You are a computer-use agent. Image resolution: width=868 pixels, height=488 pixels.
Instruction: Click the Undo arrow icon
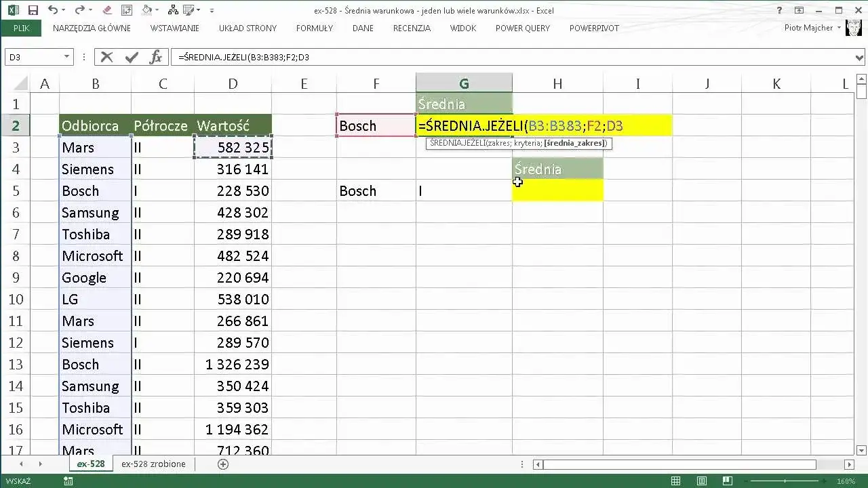[53, 10]
